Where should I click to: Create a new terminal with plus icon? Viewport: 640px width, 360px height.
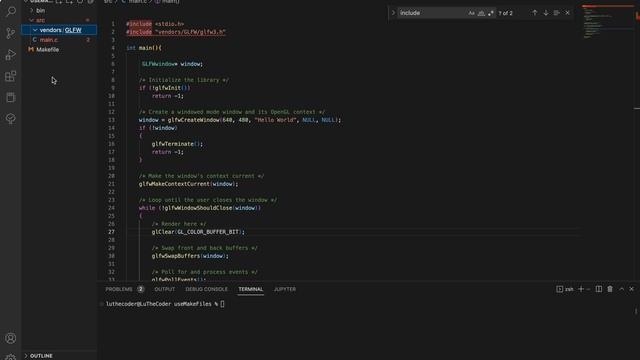[x=581, y=289]
